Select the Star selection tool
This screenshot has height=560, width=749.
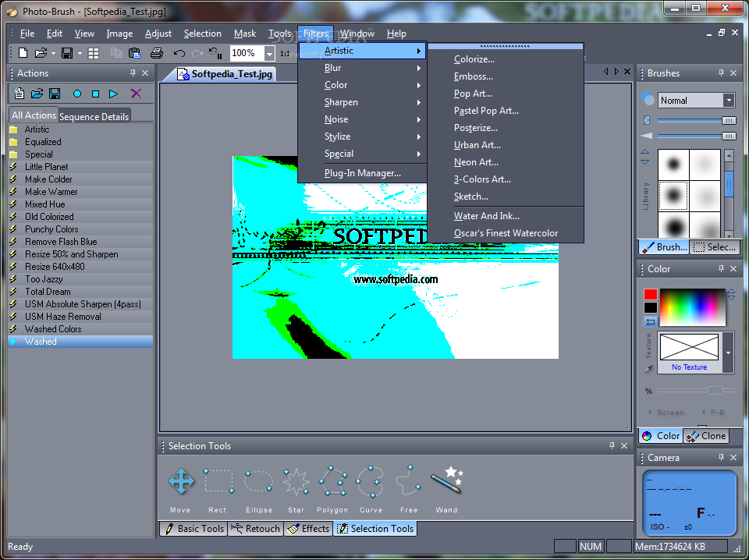296,481
